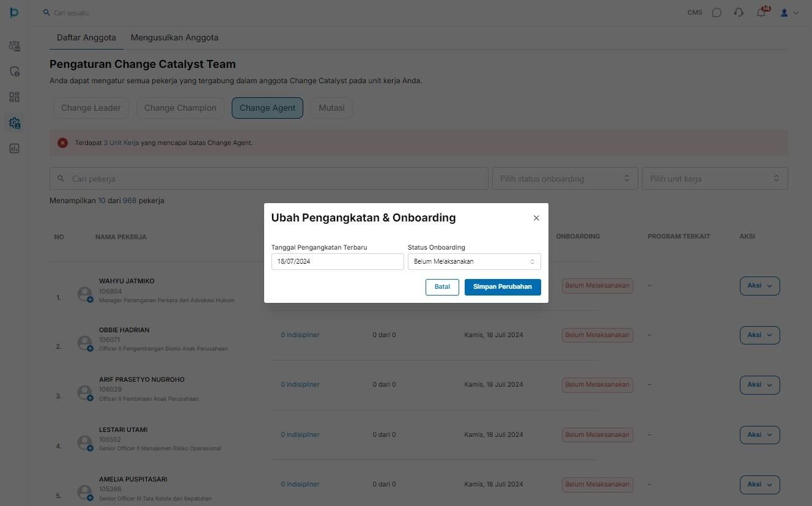Click the Tanggal Pengangkatan Terbaru date field
812x506 pixels.
pyautogui.click(x=338, y=261)
